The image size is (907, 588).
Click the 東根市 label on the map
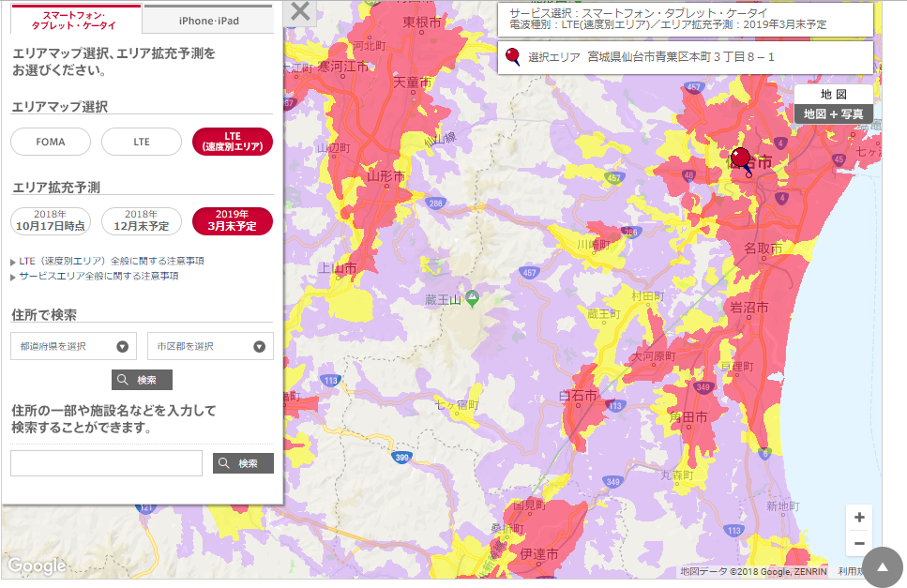point(422,23)
